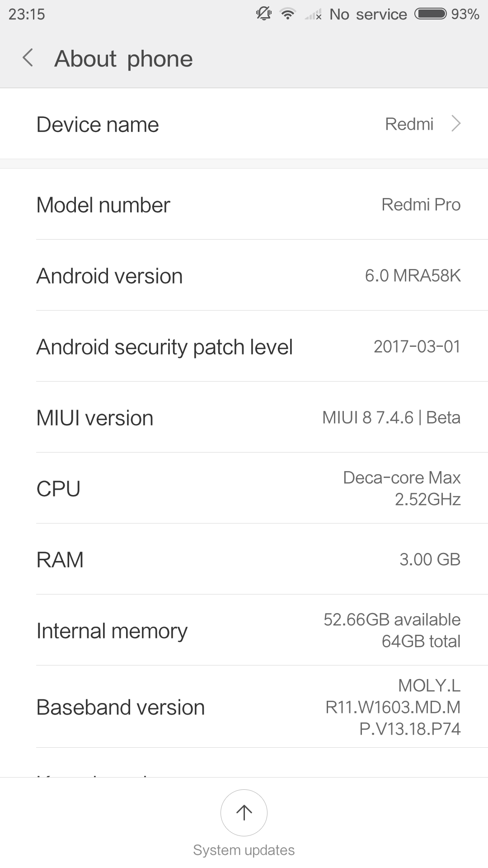This screenshot has width=488, height=868.
Task: Tap the System updates arrow icon
Action: click(x=244, y=812)
